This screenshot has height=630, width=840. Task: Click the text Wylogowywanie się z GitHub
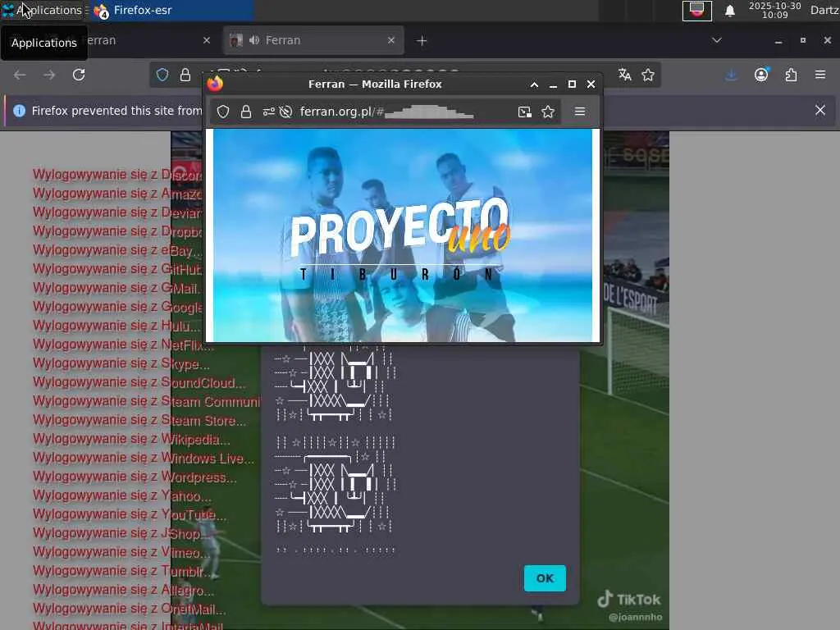[117, 268]
